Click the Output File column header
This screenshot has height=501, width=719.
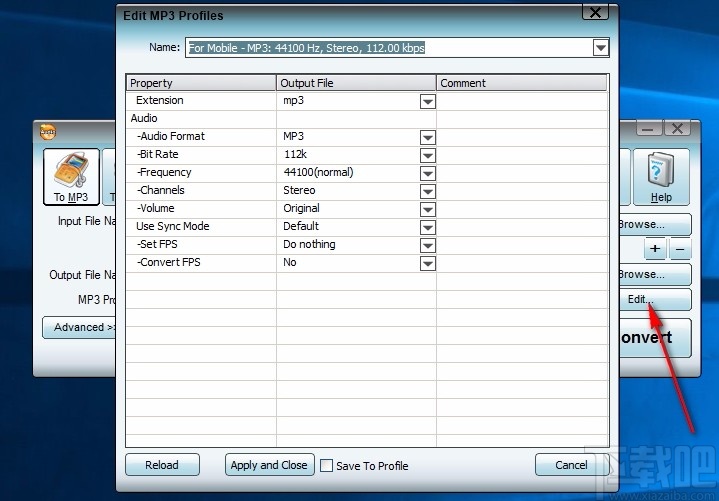point(356,83)
